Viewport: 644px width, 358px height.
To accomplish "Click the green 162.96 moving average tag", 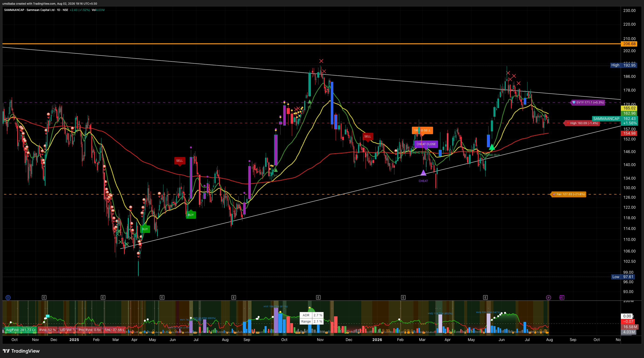I will pos(629,113).
